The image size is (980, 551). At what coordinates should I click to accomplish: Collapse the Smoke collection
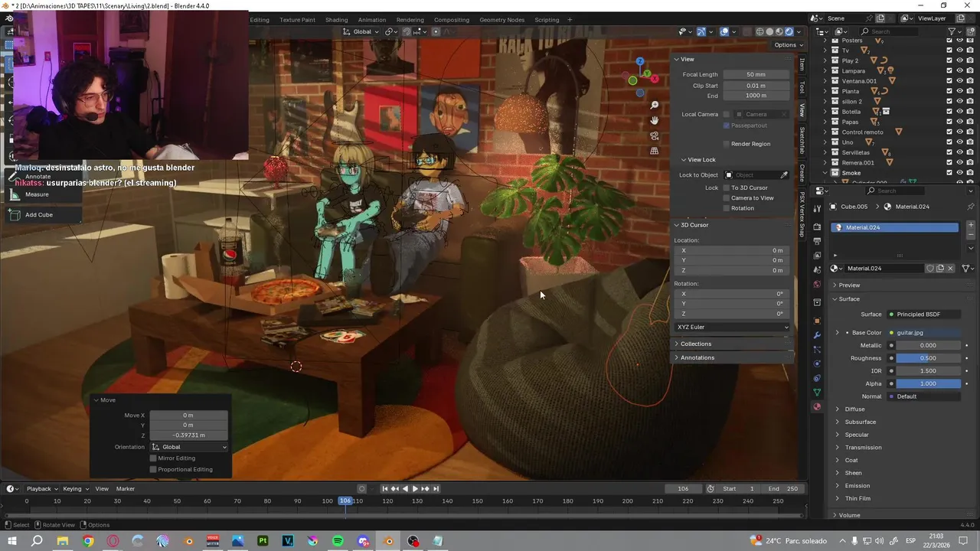tap(825, 173)
